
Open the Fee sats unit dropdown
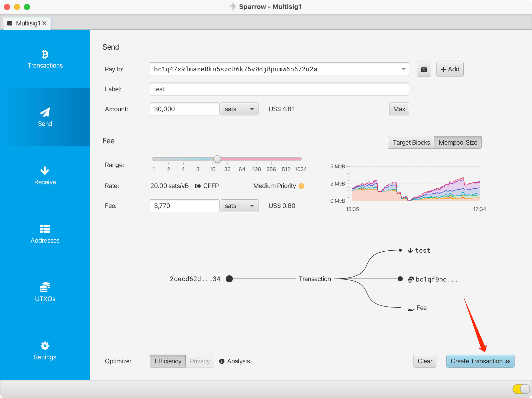[x=239, y=206]
